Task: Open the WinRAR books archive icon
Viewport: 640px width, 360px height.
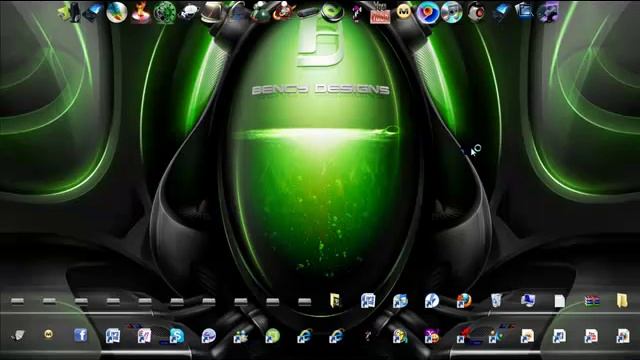Action: tap(591, 301)
